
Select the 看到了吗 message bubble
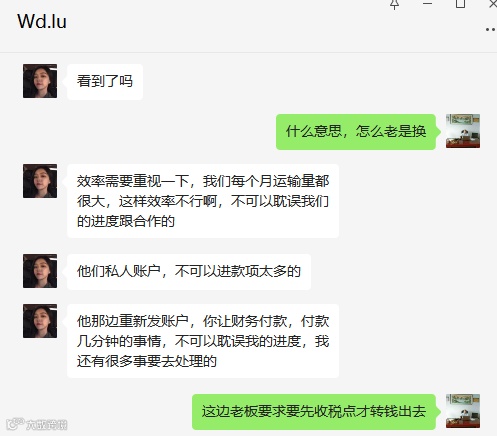(105, 82)
